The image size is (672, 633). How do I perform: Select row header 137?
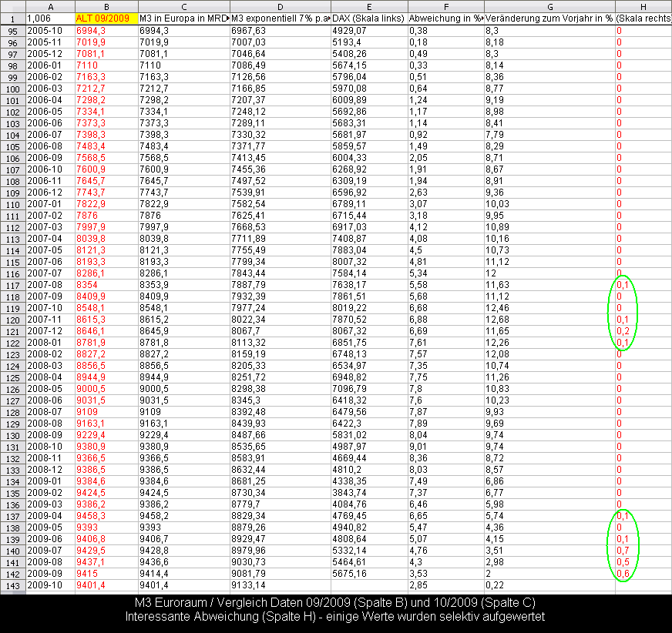pyautogui.click(x=13, y=517)
